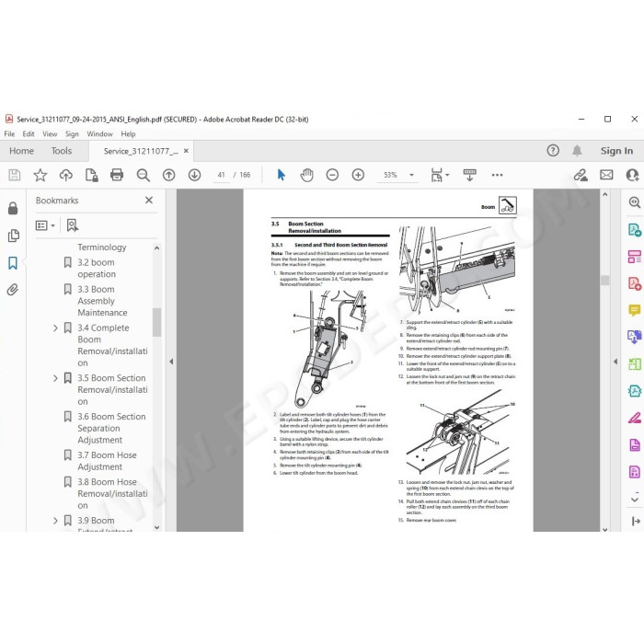Open notifications bell
The width and height of the screenshot is (644, 644).
pyautogui.click(x=577, y=150)
